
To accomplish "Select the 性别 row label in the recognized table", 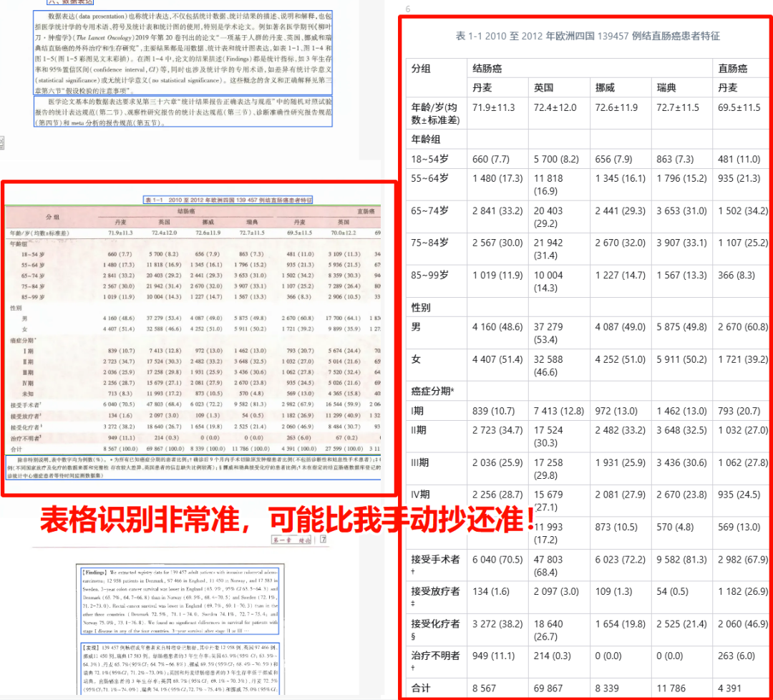I will coord(421,308).
